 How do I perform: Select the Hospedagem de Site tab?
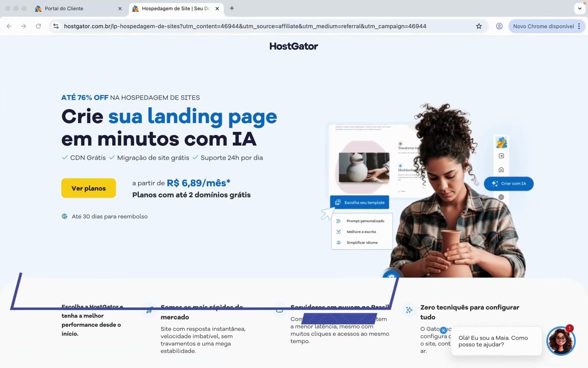click(176, 8)
